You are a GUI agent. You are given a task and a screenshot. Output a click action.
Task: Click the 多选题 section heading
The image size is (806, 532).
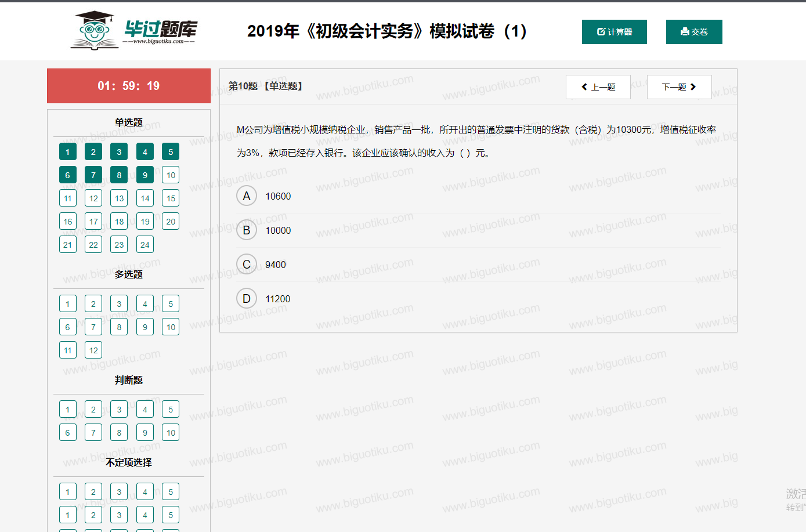pyautogui.click(x=129, y=274)
